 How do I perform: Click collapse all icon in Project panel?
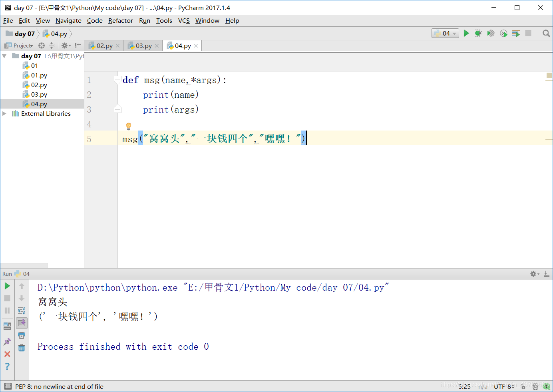click(x=52, y=46)
